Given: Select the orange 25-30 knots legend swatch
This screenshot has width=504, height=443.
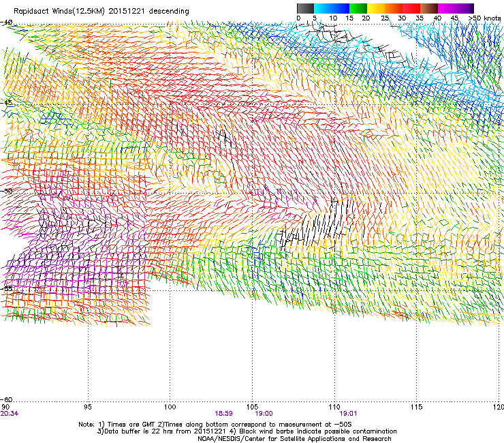Looking at the screenshot, I should (x=394, y=8).
